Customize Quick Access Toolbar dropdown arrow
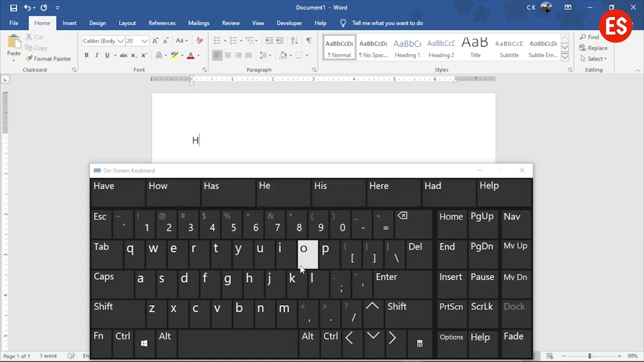Image resolution: width=644 pixels, height=362 pixels. (x=57, y=8)
